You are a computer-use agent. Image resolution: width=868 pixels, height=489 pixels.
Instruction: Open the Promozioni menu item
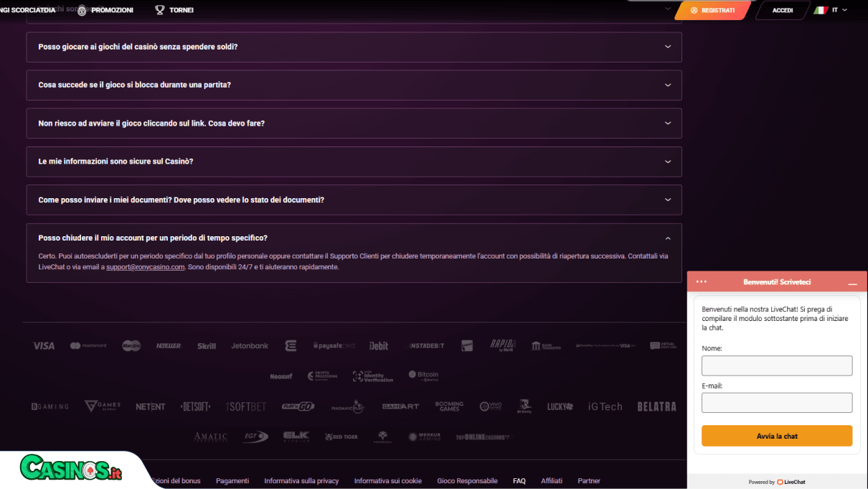(x=105, y=10)
